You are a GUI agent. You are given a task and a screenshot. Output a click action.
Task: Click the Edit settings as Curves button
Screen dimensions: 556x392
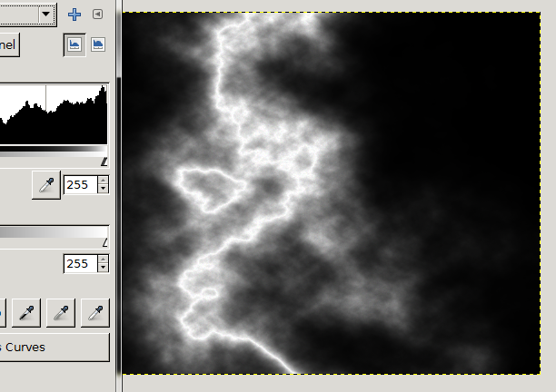tap(55, 348)
